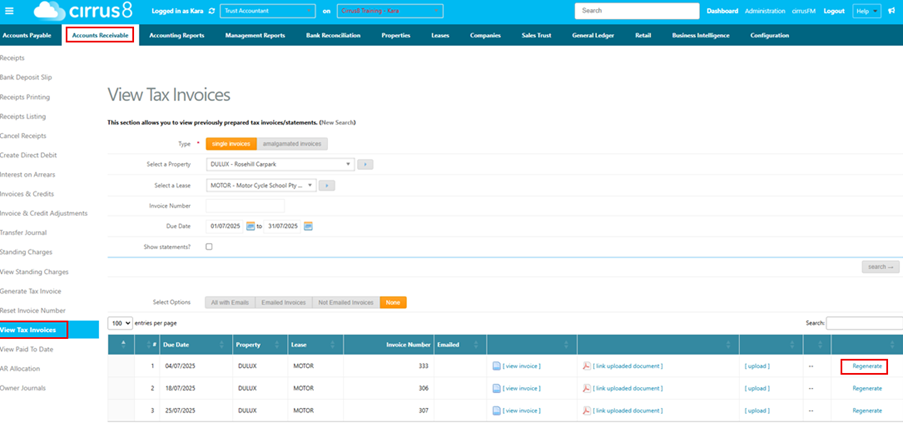
Task: Open Select a Lease dropdown
Action: pyautogui.click(x=261, y=185)
